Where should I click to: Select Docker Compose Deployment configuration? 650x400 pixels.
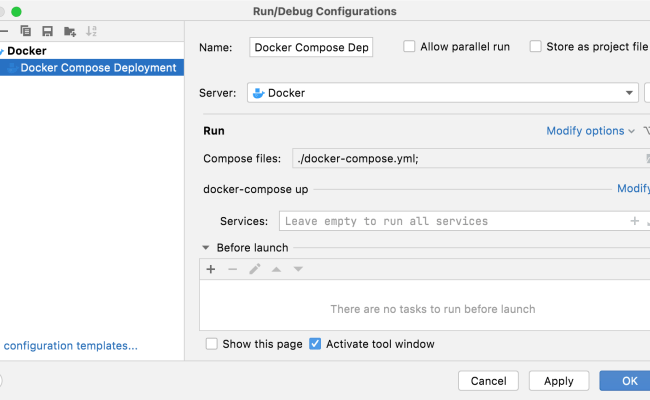tap(98, 68)
